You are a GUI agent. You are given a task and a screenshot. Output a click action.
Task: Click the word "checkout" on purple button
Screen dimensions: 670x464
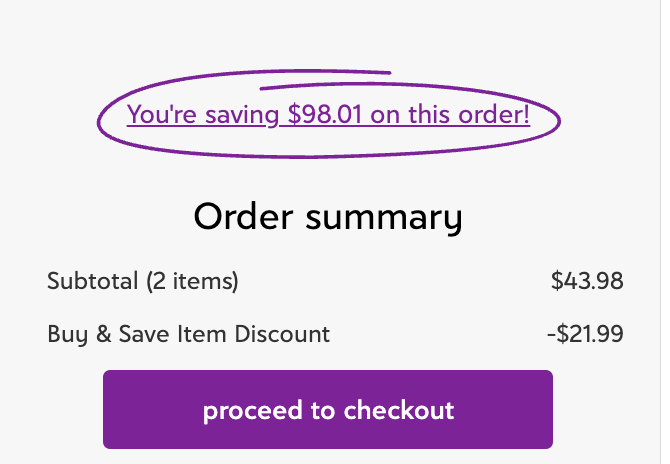point(399,410)
